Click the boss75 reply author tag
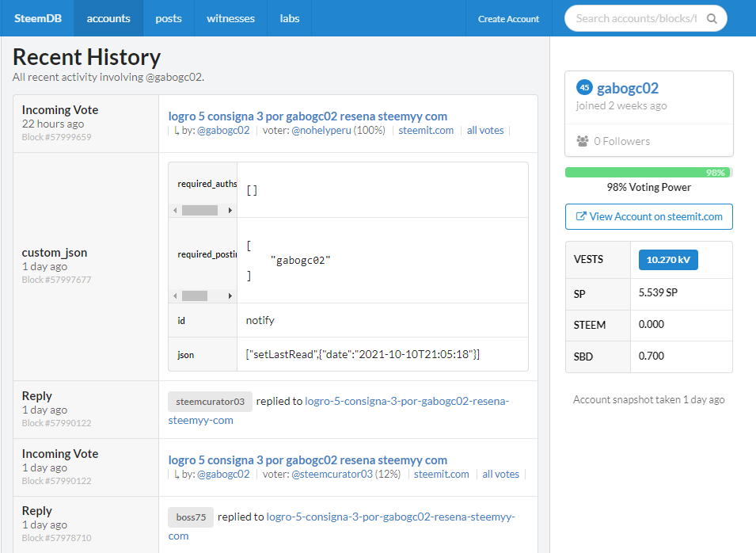The height and width of the screenshot is (553, 756). (x=191, y=517)
